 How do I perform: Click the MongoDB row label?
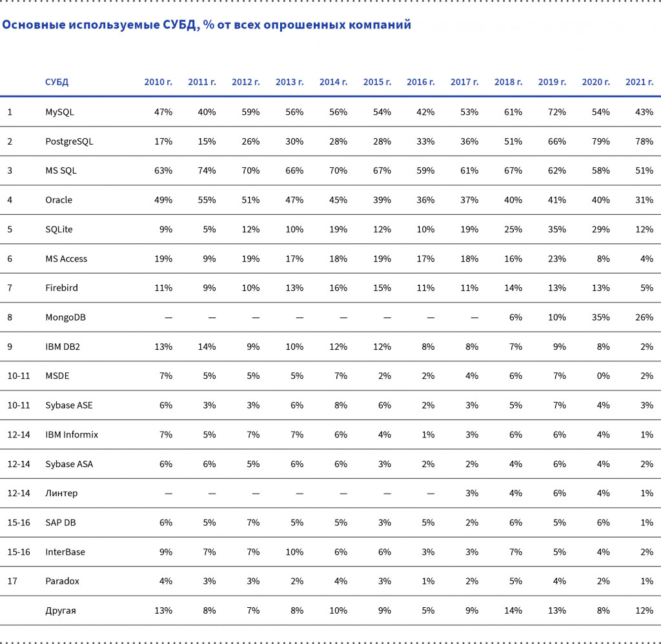coord(65,317)
